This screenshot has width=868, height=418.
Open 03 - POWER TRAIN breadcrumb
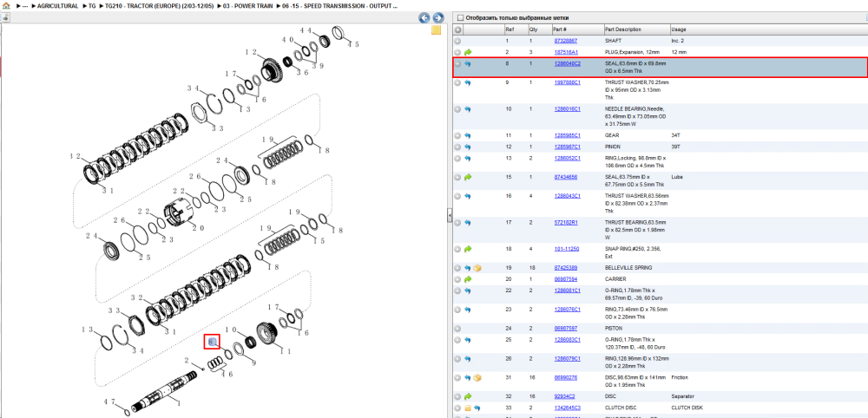247,5
